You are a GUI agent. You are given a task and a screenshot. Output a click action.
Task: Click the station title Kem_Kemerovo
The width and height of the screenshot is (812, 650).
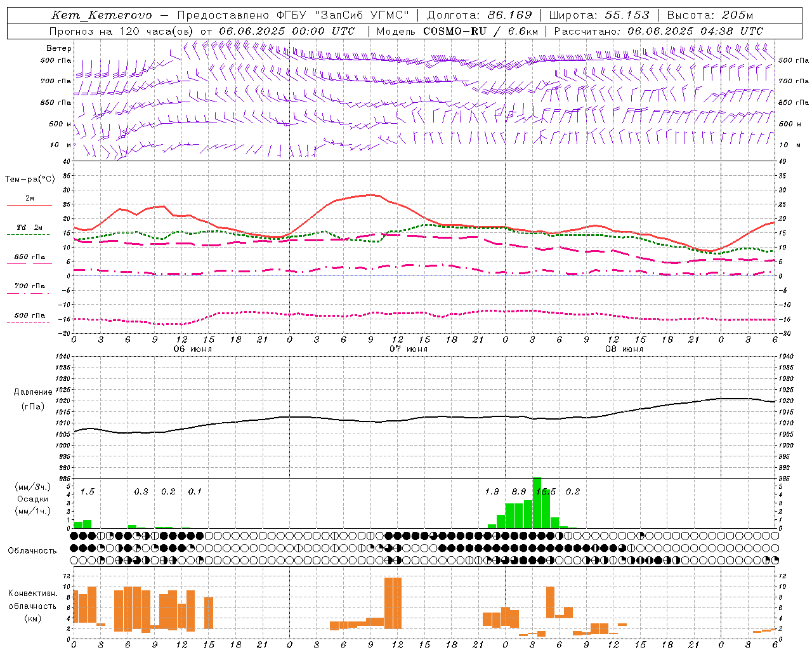pos(101,15)
